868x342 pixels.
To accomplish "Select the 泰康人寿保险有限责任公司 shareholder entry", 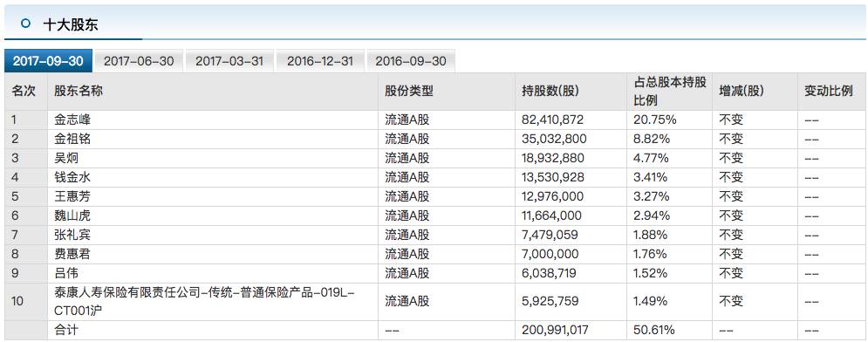I will pyautogui.click(x=205, y=302).
